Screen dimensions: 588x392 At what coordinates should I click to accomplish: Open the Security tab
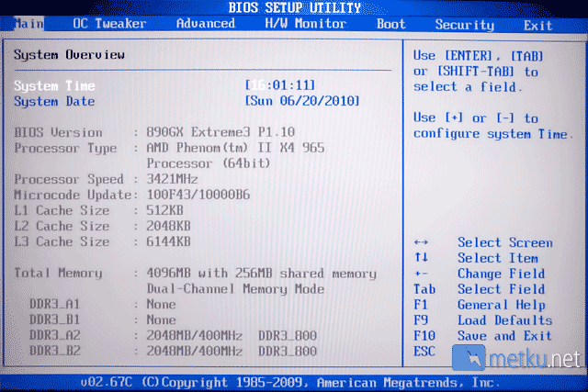pos(464,25)
